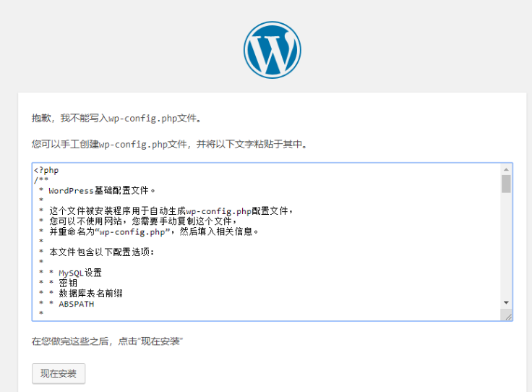Click the 密钥 line in the code
The image size is (532, 392).
pyautogui.click(x=68, y=284)
